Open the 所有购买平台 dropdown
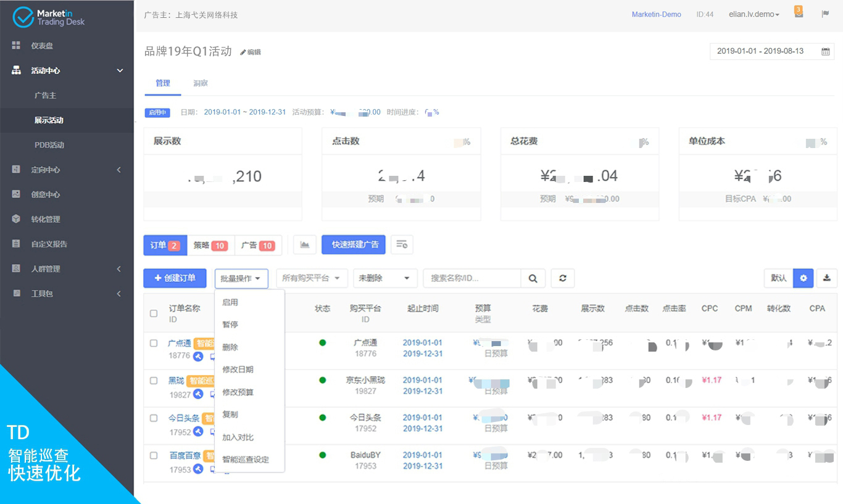843x504 pixels. (312, 278)
